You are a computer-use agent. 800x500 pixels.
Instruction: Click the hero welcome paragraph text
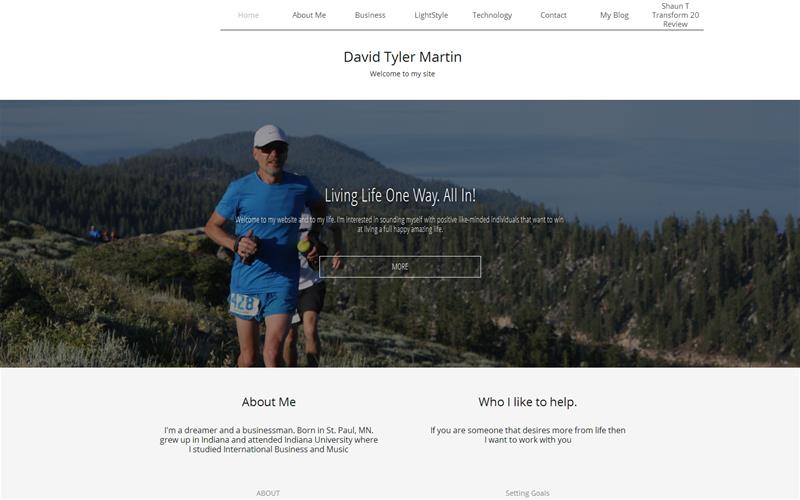click(400, 224)
